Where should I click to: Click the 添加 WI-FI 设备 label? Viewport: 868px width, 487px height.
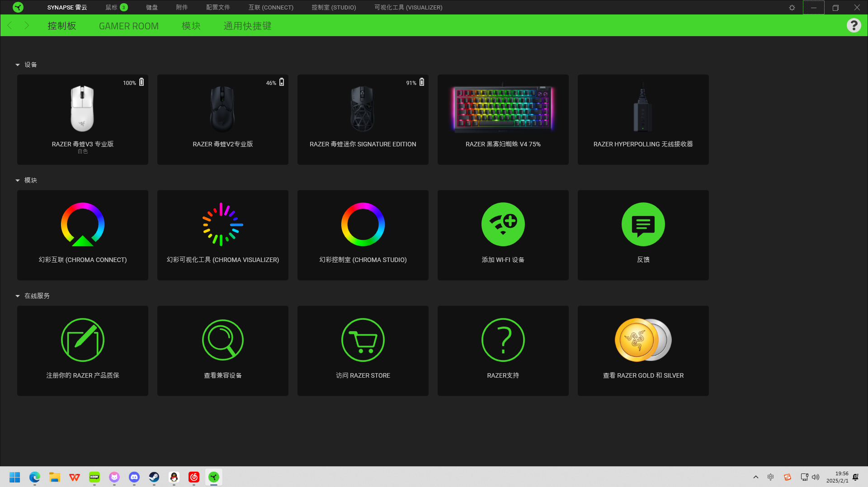pyautogui.click(x=503, y=260)
